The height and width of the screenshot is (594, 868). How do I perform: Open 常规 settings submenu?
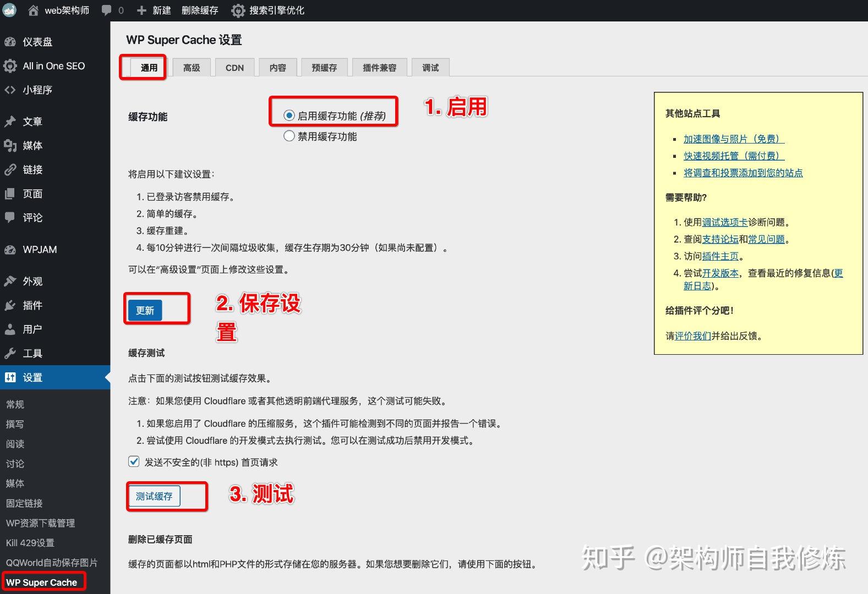15,404
